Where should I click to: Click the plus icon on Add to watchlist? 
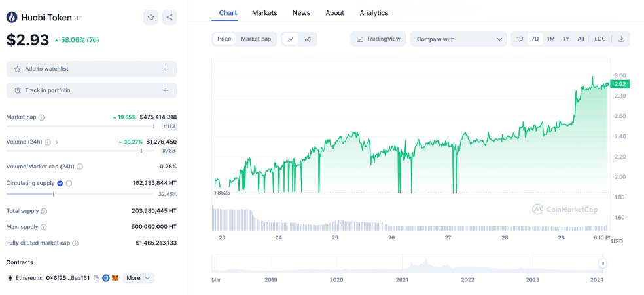tap(166, 69)
